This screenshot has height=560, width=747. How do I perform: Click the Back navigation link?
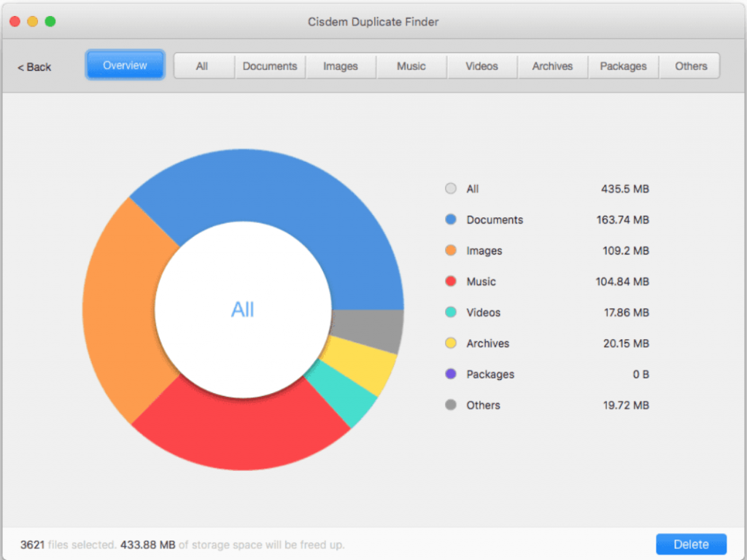34,66
